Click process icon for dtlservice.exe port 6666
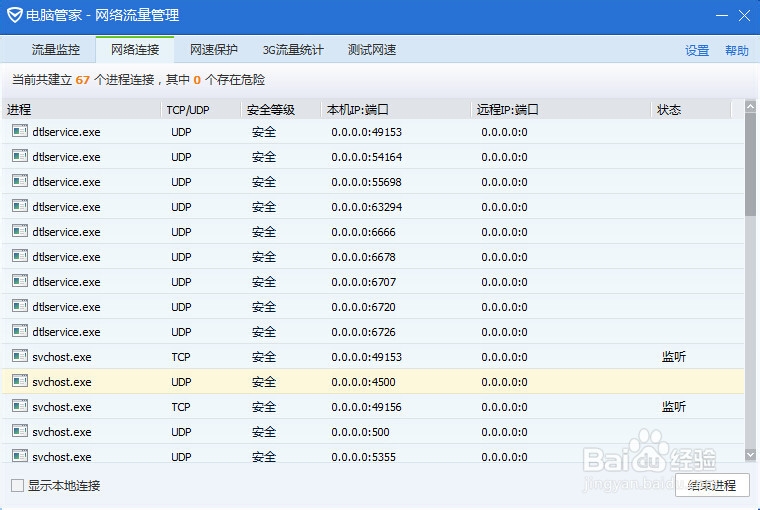760x510 pixels. click(x=20, y=231)
